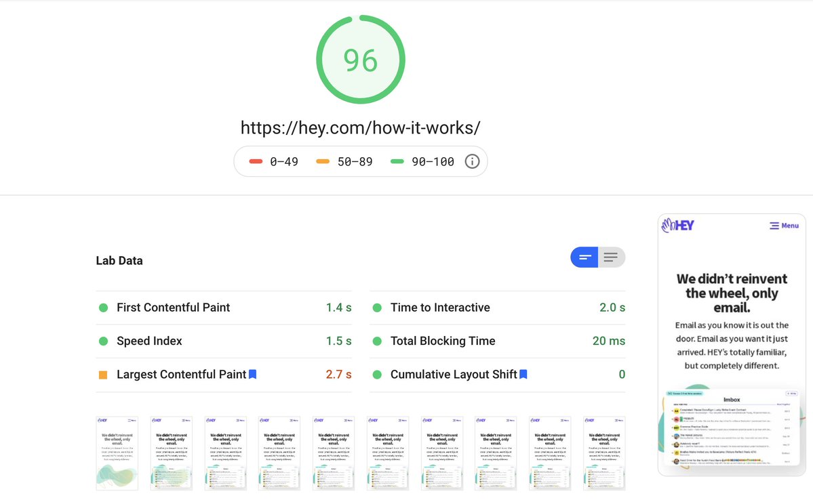Click the green dot beside Speed Index
Image resolution: width=813 pixels, height=504 pixels.
103,341
